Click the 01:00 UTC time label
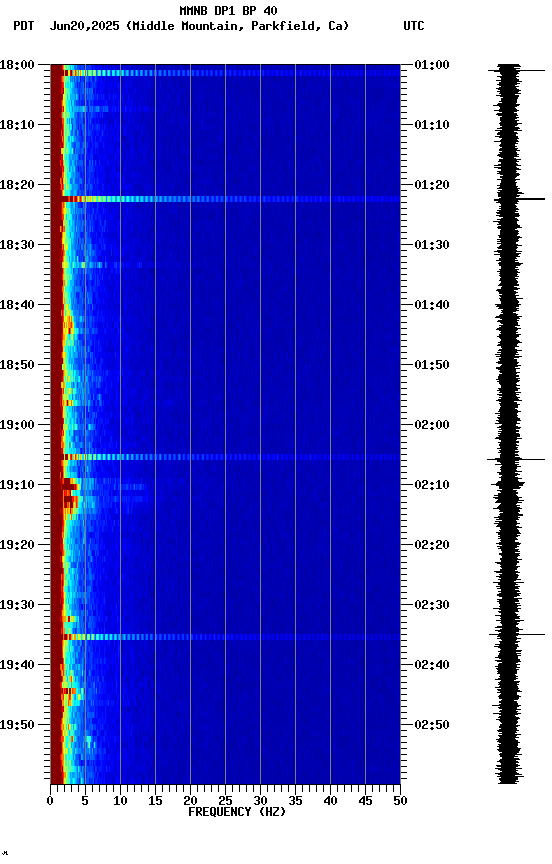 (x=432, y=65)
